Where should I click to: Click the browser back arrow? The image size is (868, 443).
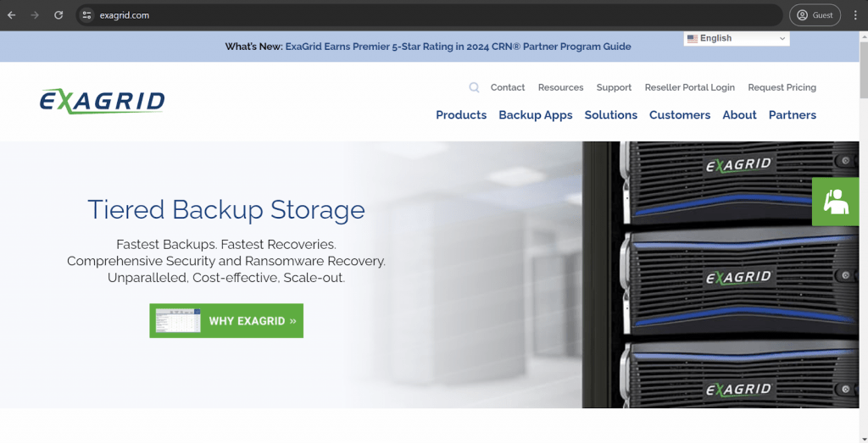coord(12,15)
